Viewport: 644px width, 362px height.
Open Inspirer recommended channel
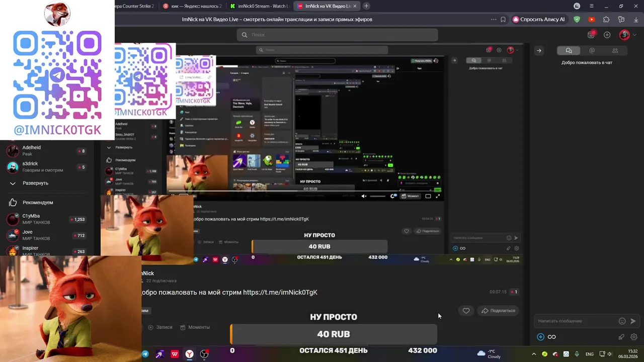click(46, 250)
